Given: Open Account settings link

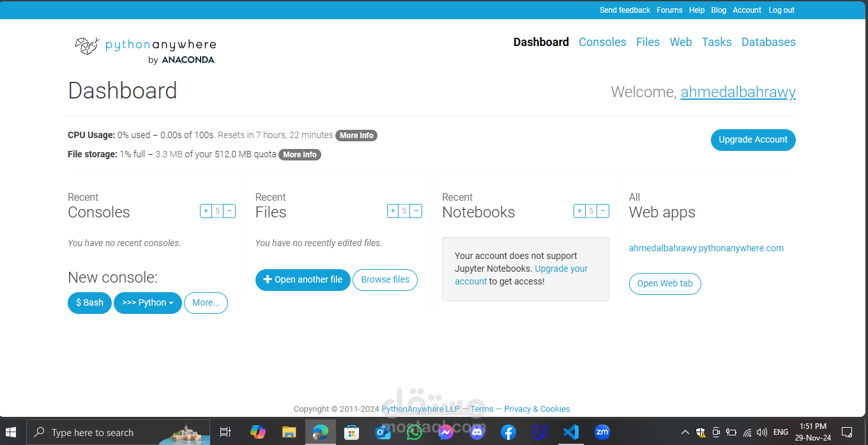Looking at the screenshot, I should (747, 10).
